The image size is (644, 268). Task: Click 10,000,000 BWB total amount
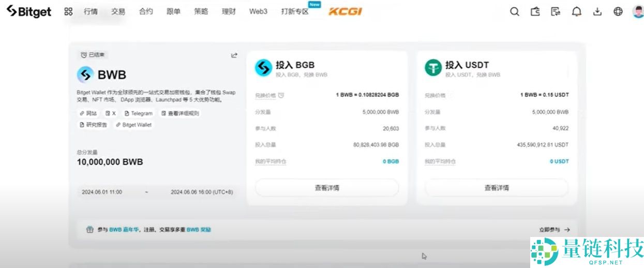(110, 162)
